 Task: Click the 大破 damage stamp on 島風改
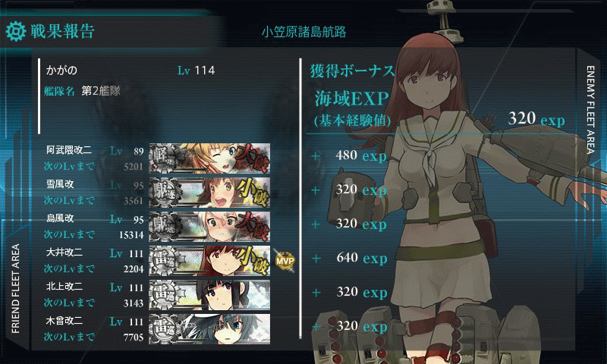(253, 226)
